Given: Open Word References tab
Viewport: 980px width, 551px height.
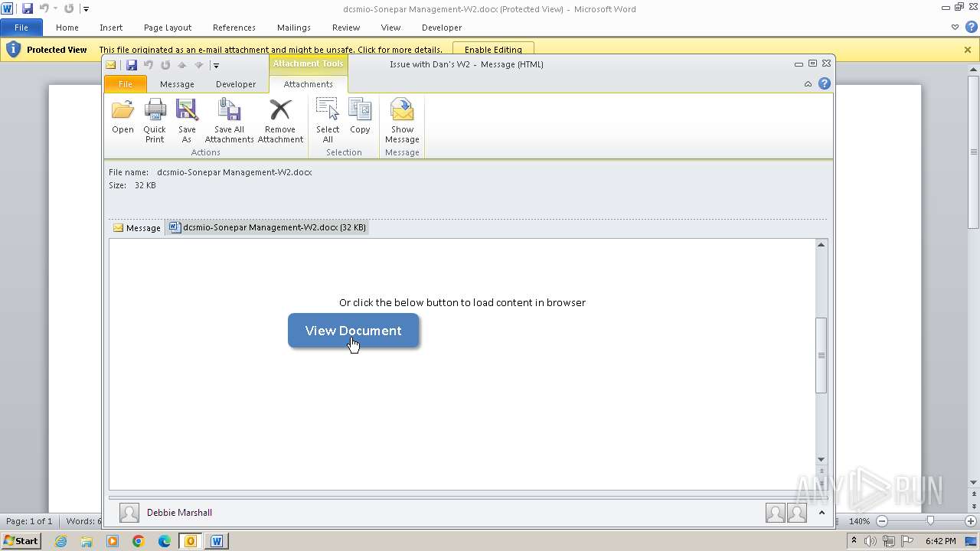Looking at the screenshot, I should pyautogui.click(x=234, y=28).
